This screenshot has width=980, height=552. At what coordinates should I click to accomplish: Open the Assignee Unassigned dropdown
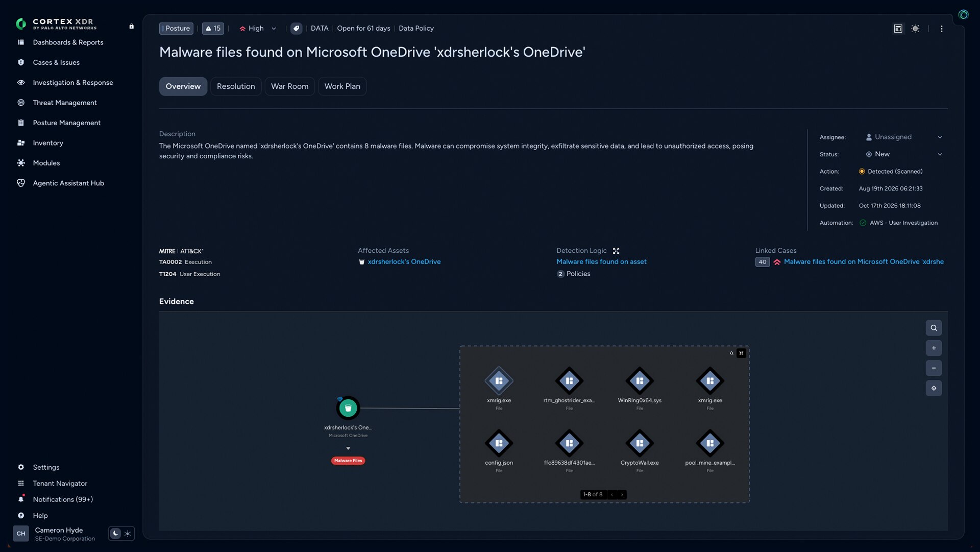[903, 137]
